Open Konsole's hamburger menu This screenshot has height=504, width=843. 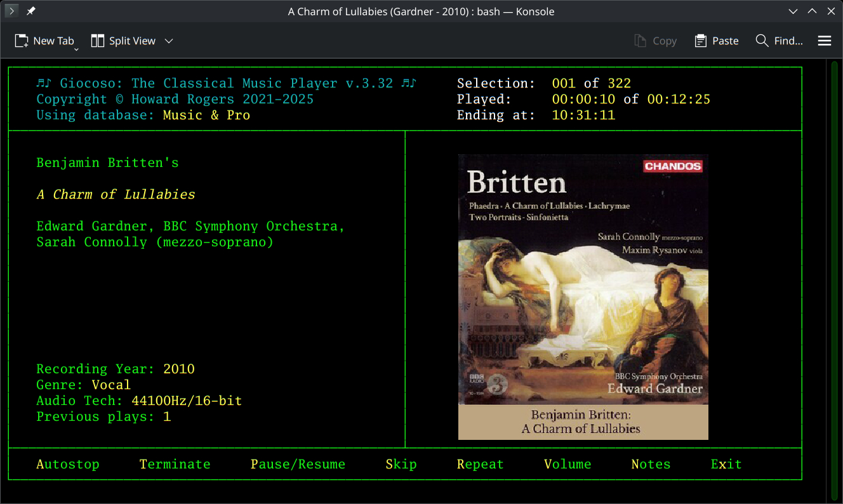click(824, 41)
